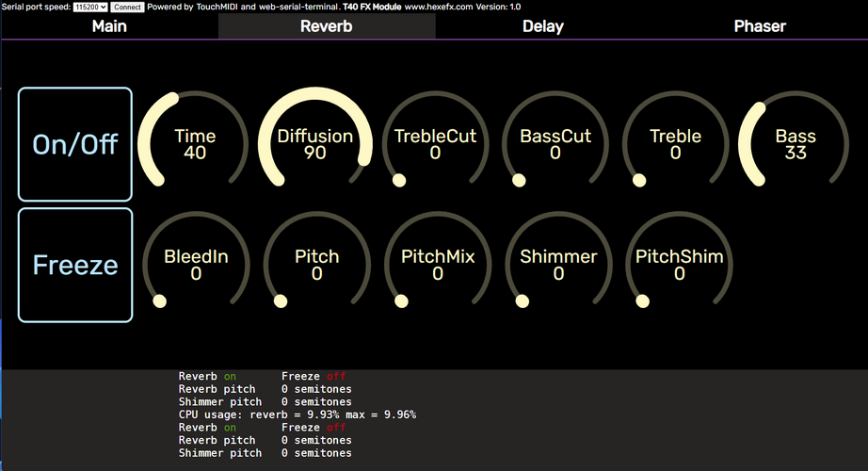The width and height of the screenshot is (868, 471).
Task: Click the PitchShim knob
Action: click(679, 265)
